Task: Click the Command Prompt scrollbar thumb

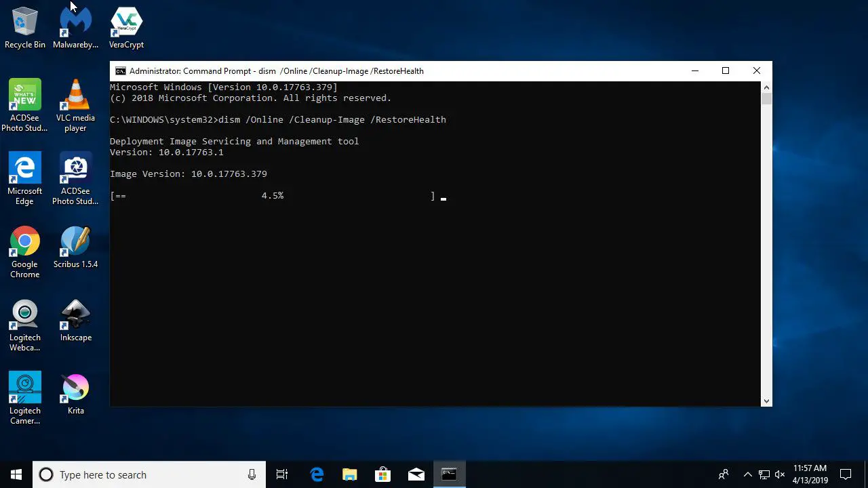Action: (766, 98)
